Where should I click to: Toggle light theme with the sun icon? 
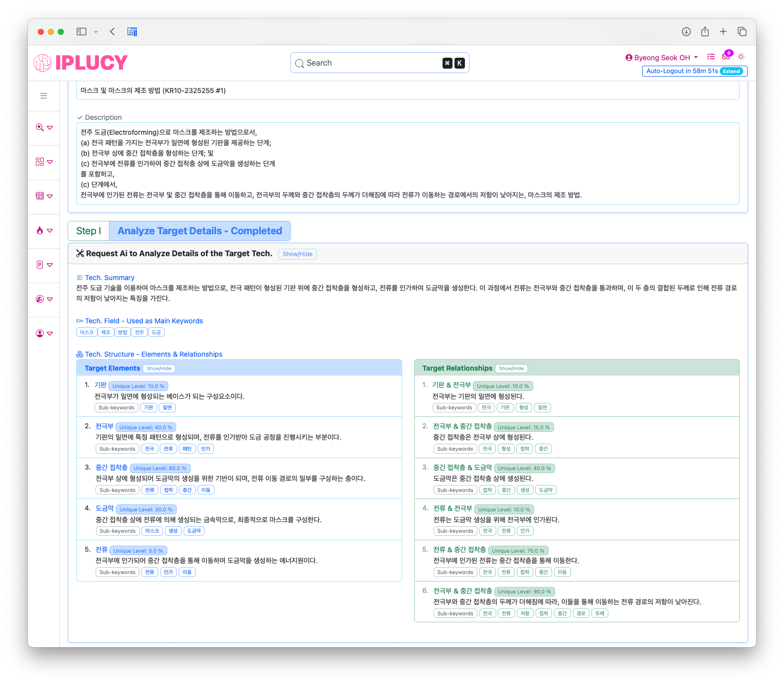(741, 57)
